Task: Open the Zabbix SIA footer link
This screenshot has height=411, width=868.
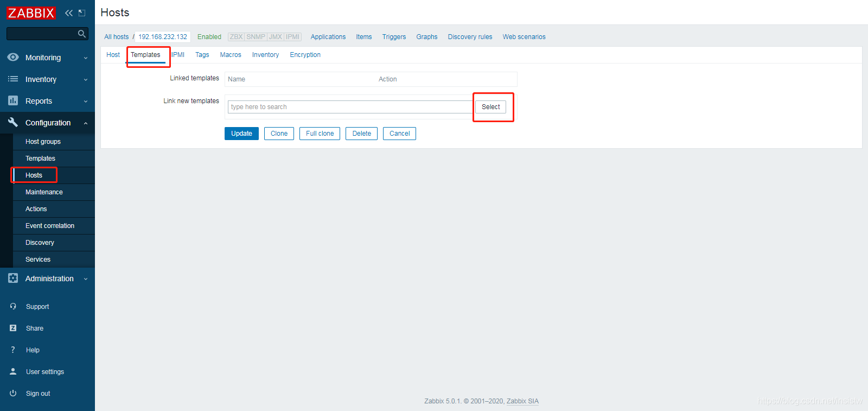Action: click(x=522, y=401)
